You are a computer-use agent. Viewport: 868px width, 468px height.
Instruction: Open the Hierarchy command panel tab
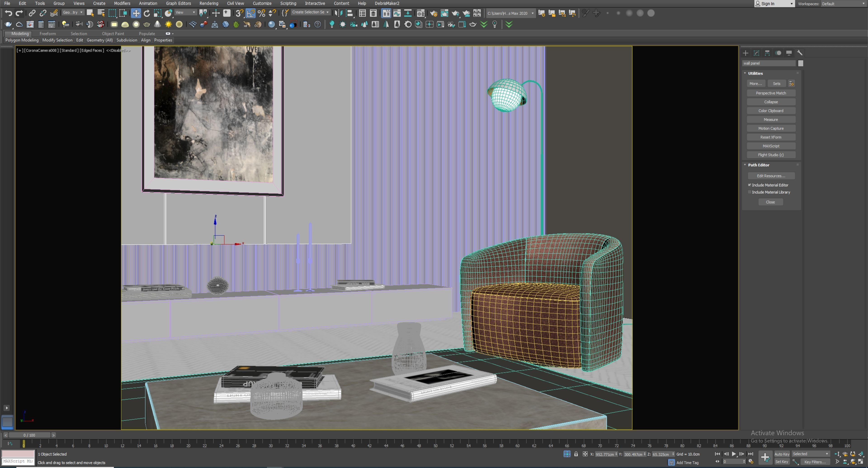(767, 53)
